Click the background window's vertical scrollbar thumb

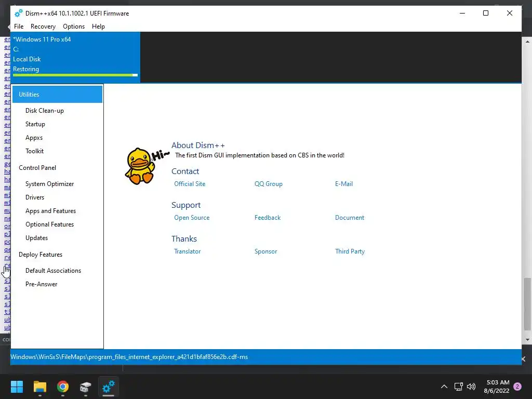point(527,304)
